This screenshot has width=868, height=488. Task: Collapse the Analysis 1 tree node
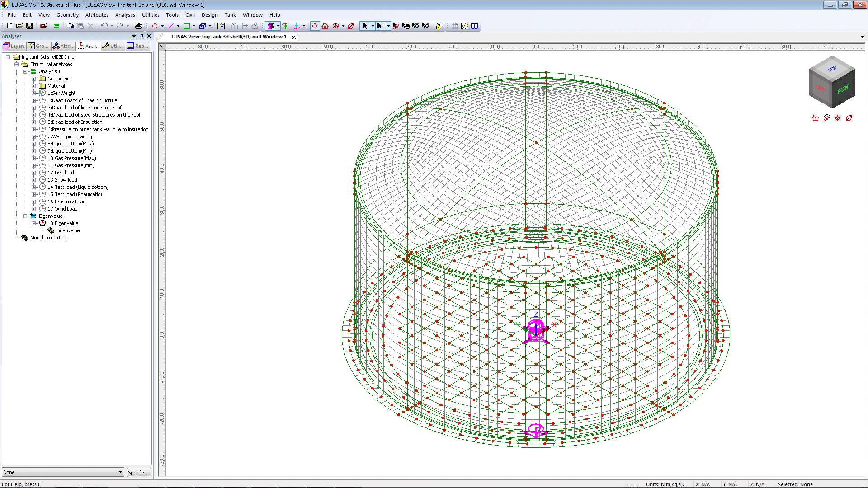(25, 71)
